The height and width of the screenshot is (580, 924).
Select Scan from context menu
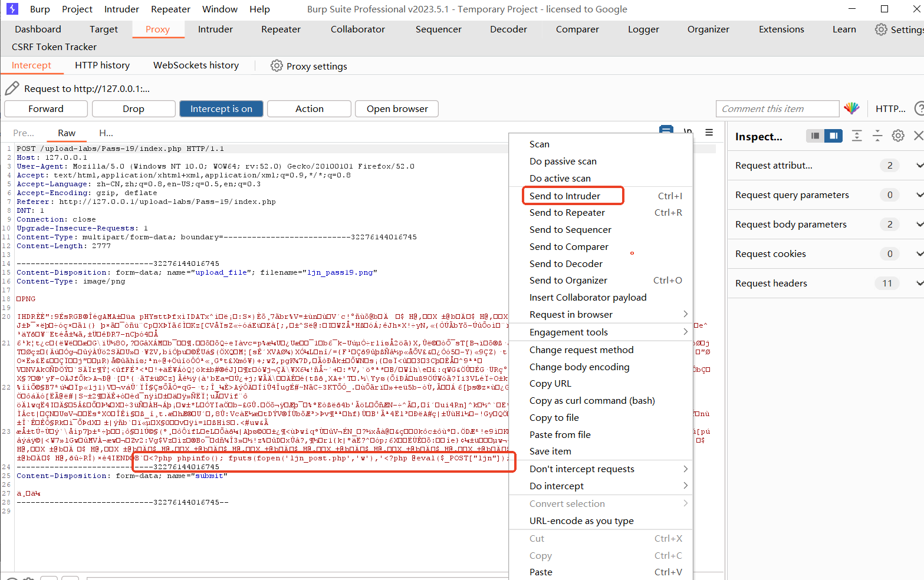point(600,144)
